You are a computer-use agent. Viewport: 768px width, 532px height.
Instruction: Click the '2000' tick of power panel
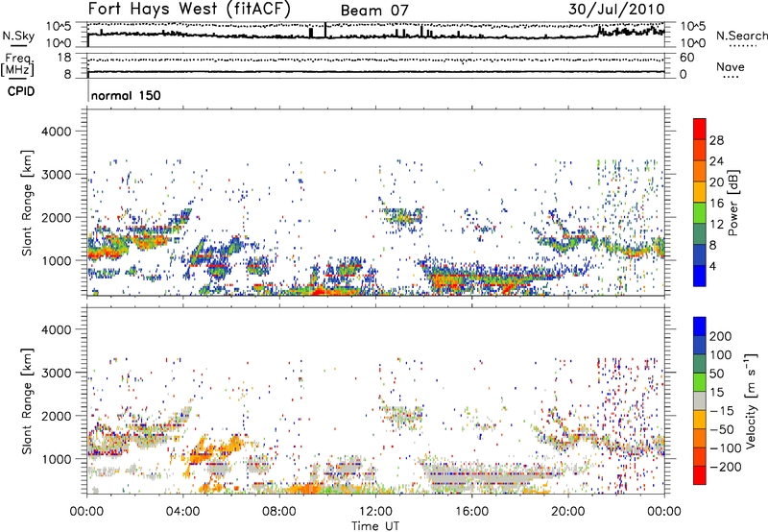(56, 217)
